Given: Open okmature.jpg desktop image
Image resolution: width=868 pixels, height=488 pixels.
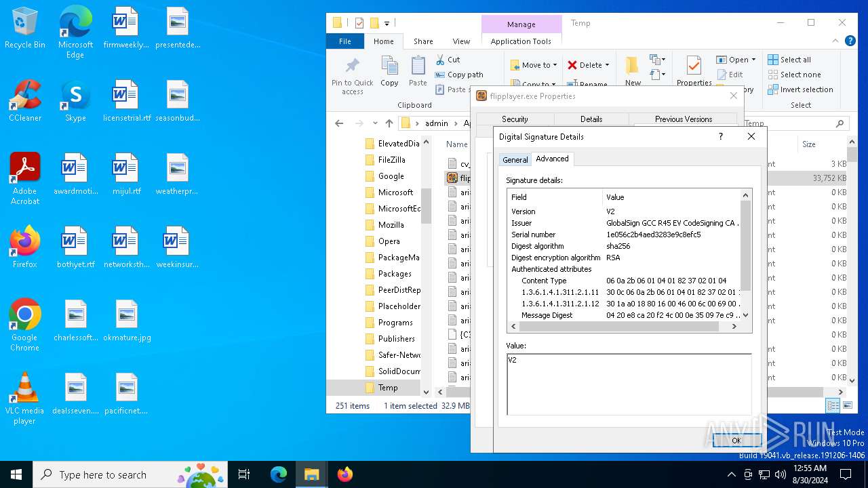Looking at the screenshot, I should pyautogui.click(x=126, y=321).
